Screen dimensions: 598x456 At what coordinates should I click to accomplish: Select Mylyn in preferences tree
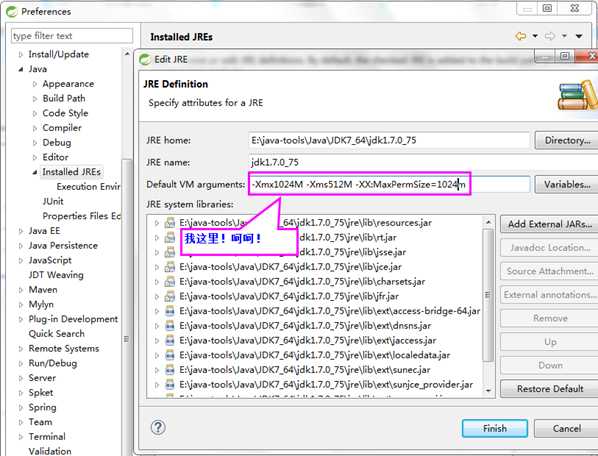pos(41,305)
